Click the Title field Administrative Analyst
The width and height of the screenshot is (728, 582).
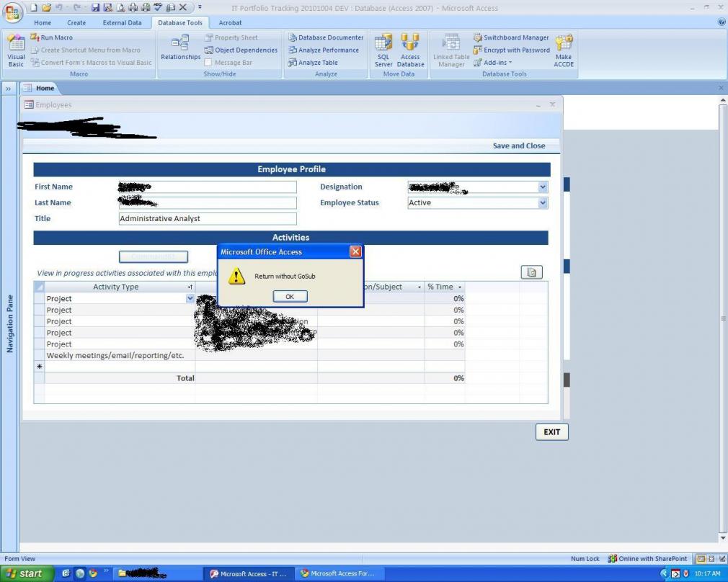point(208,218)
